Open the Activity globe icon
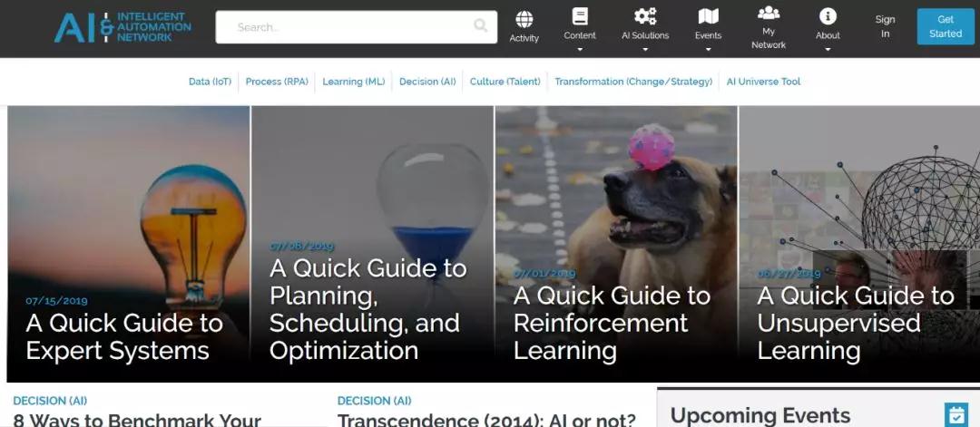The height and width of the screenshot is (427, 980). click(x=524, y=19)
